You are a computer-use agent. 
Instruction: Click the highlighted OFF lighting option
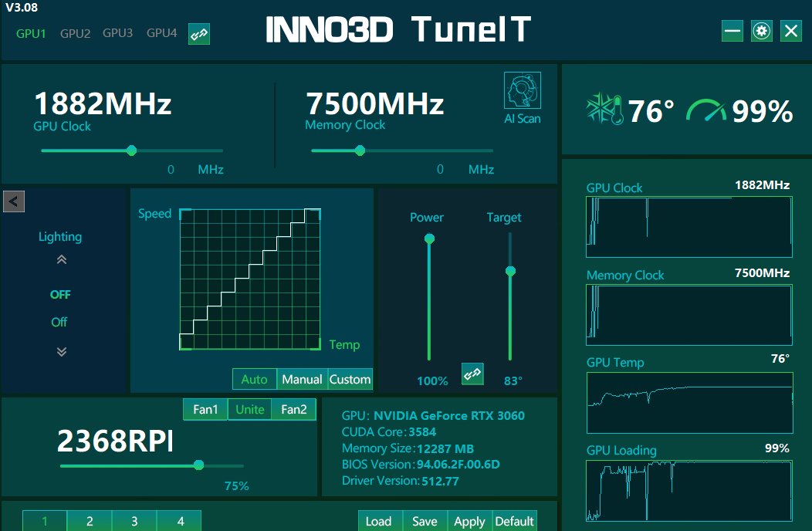pyautogui.click(x=60, y=294)
